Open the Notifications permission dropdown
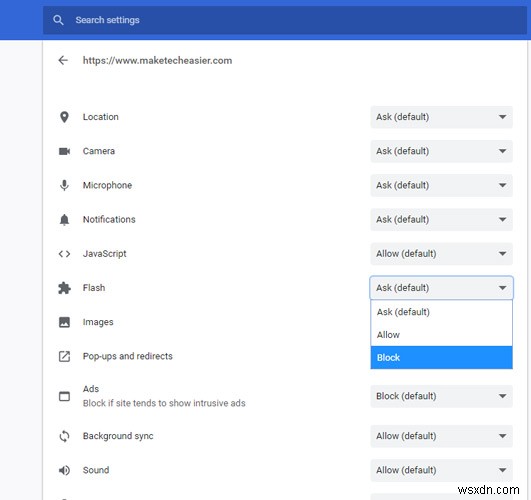The width and height of the screenshot is (531, 500). pos(441,220)
